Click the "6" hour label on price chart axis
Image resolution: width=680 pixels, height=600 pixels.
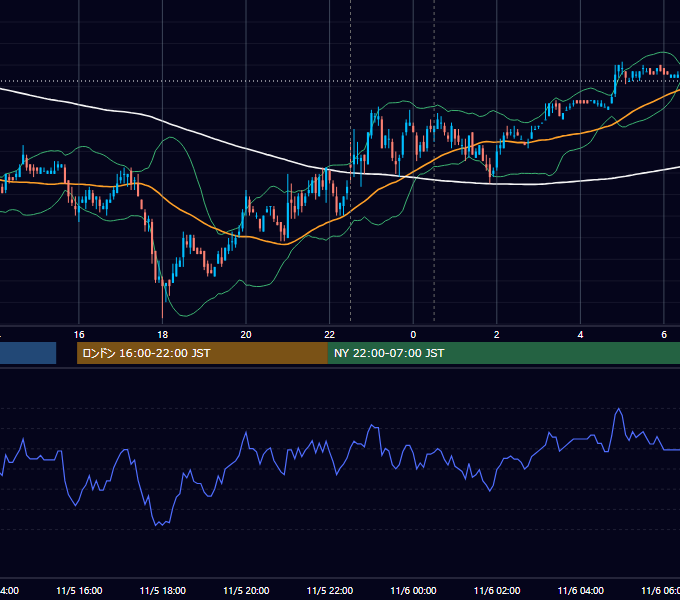(x=664, y=335)
